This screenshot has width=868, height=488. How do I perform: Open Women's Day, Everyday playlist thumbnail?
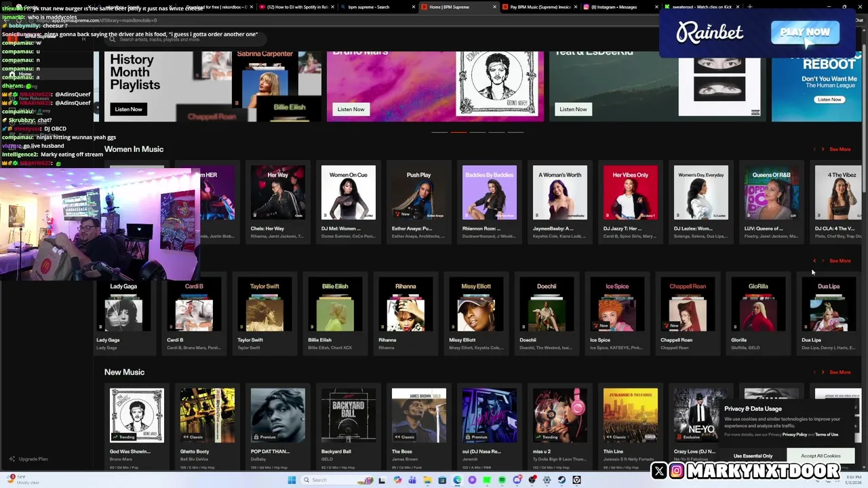[x=701, y=192]
